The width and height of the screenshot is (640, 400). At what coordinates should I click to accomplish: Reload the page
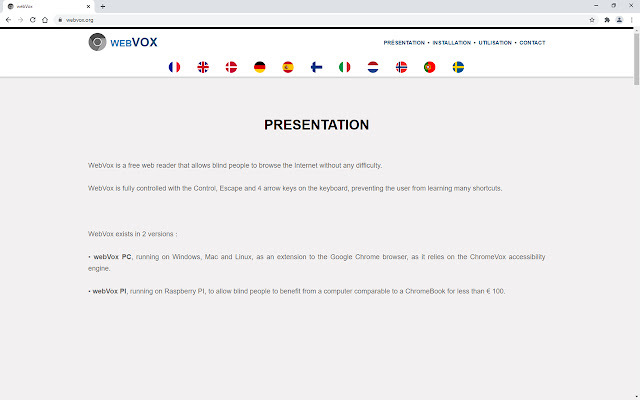pos(33,20)
